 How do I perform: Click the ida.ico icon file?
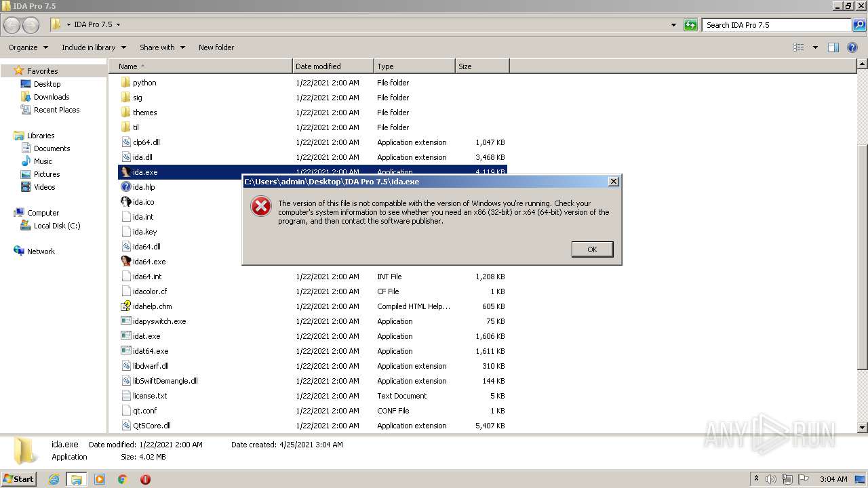(125, 202)
